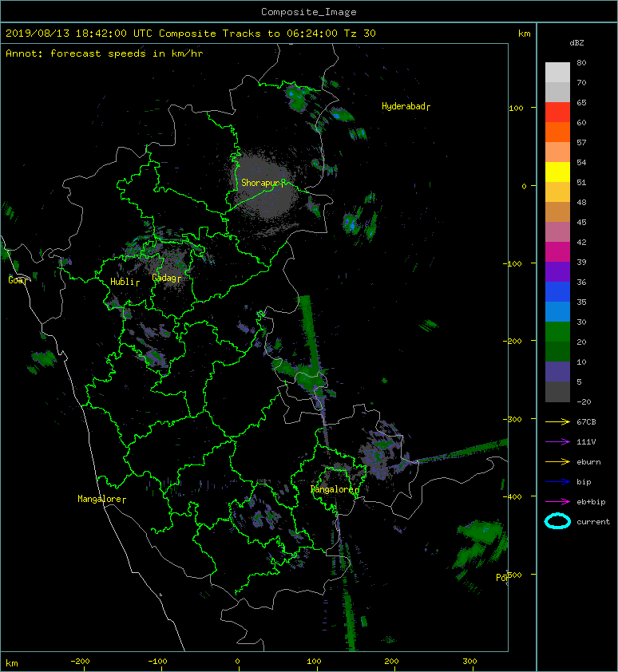Screen dimensions: 618x672
Task: Click the -300 tick on the vertical axis
Action: 512,419
